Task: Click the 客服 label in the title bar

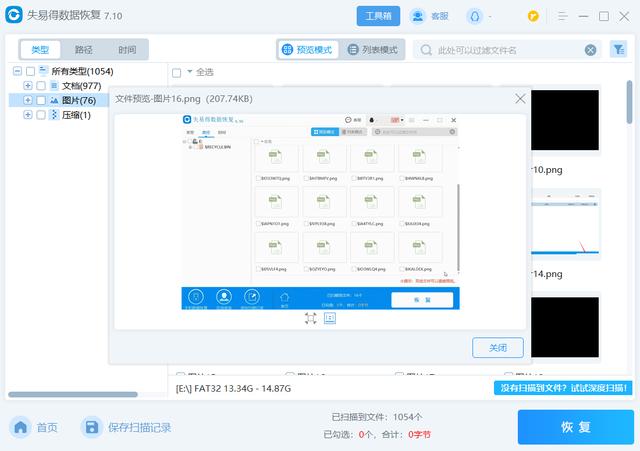Action: [x=440, y=16]
